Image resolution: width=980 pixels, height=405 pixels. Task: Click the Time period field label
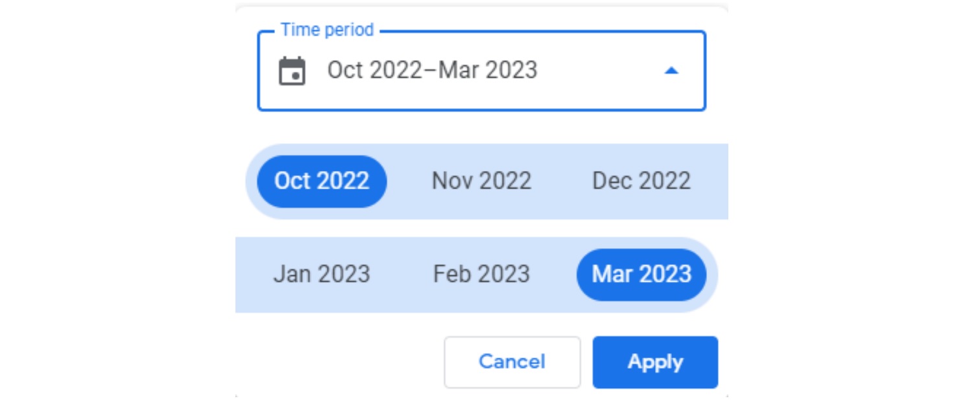(x=327, y=30)
